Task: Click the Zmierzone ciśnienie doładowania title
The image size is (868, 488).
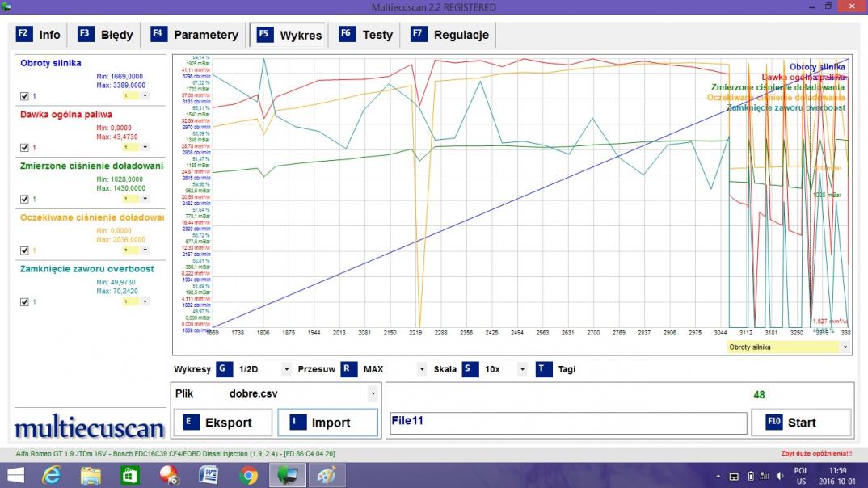Action: [x=92, y=166]
